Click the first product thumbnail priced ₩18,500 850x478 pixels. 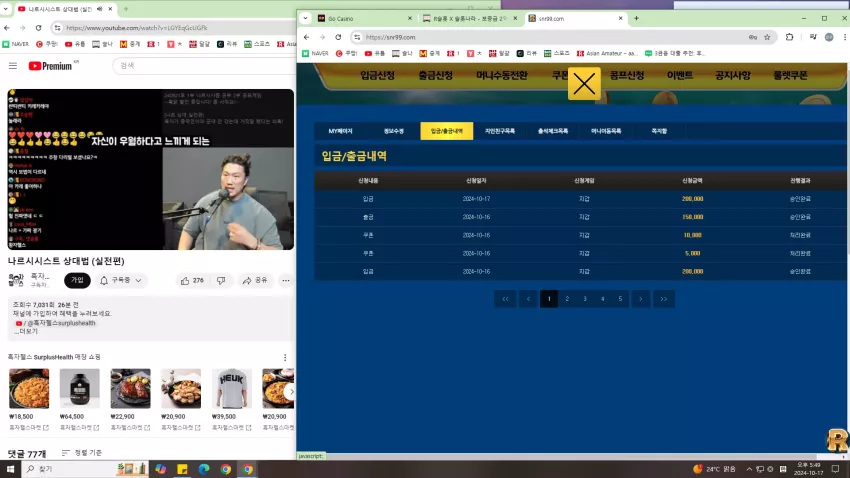[29, 389]
